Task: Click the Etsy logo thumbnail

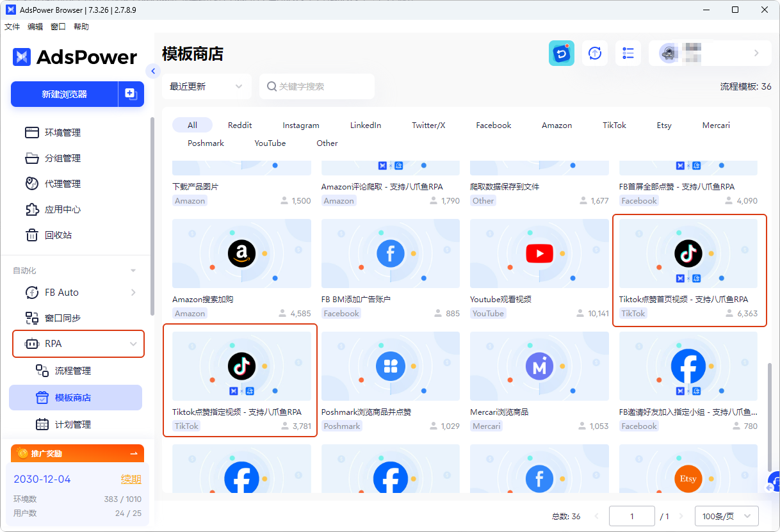Action: (x=688, y=478)
